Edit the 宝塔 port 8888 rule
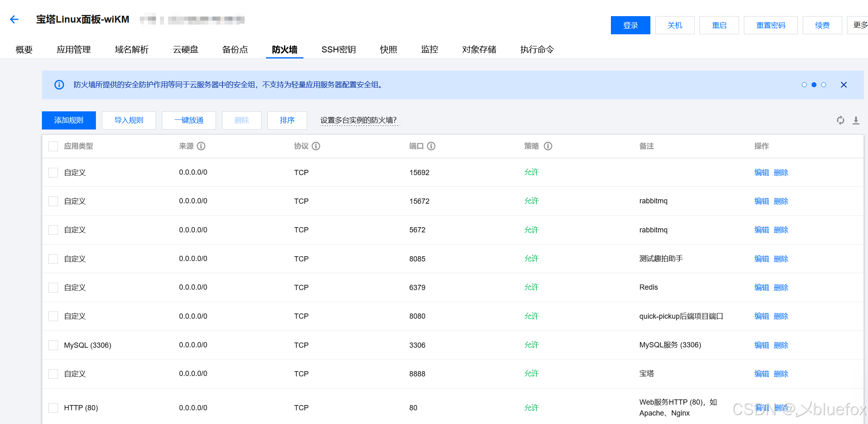Image resolution: width=868 pixels, height=424 pixels. (x=762, y=374)
